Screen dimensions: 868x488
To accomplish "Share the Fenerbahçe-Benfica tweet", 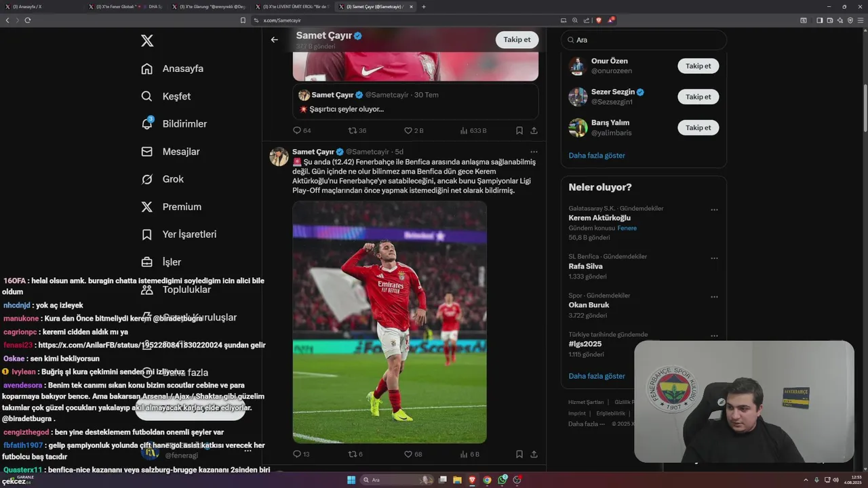I will pos(534,454).
